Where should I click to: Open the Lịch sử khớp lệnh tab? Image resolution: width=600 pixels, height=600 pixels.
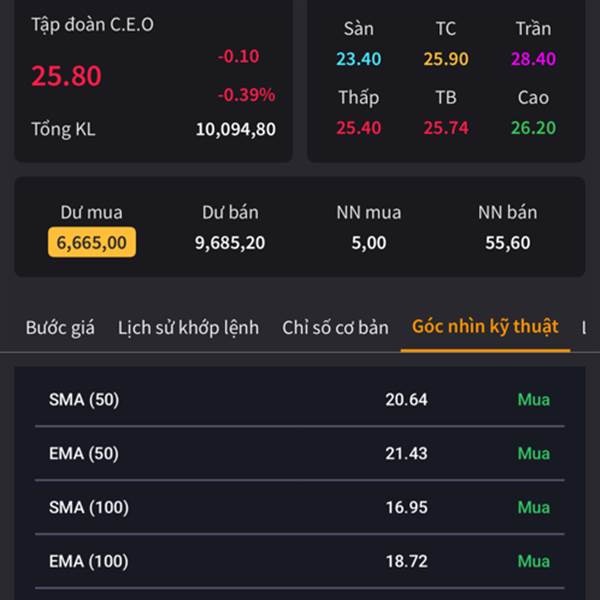[x=188, y=328]
